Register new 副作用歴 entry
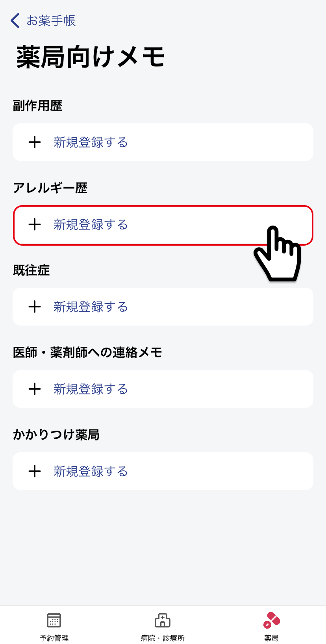The image size is (326, 644). [x=91, y=142]
